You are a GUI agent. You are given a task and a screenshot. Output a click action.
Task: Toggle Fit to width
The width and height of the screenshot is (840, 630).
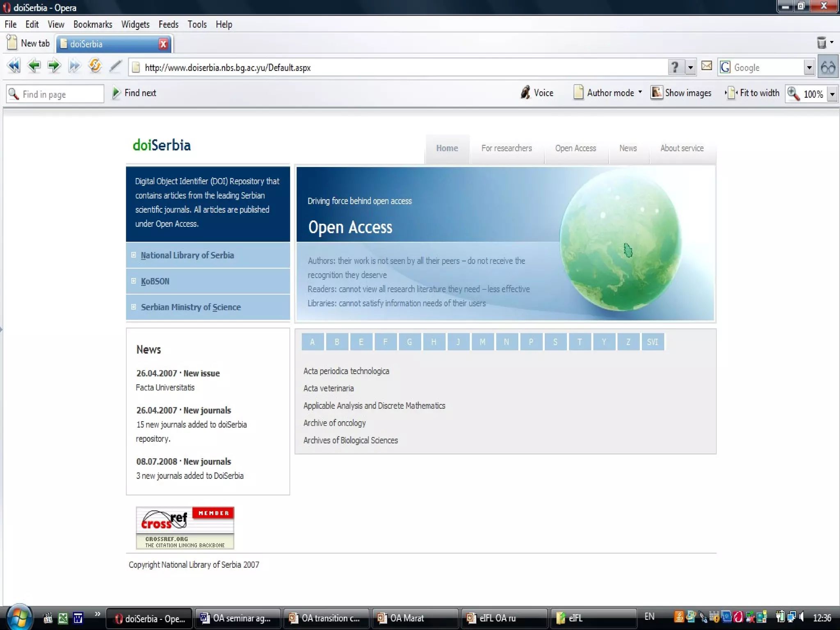coord(753,93)
